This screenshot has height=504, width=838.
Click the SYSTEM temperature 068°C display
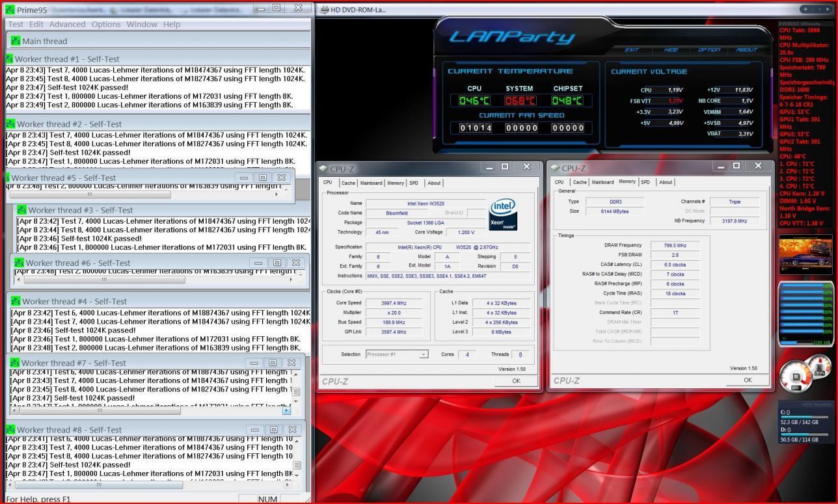pos(519,101)
